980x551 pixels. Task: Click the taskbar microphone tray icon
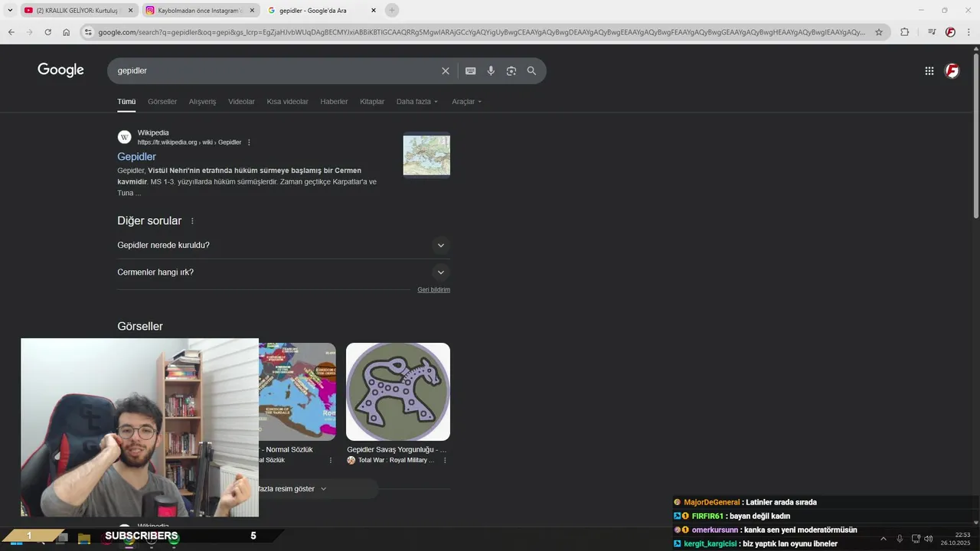coord(900,539)
